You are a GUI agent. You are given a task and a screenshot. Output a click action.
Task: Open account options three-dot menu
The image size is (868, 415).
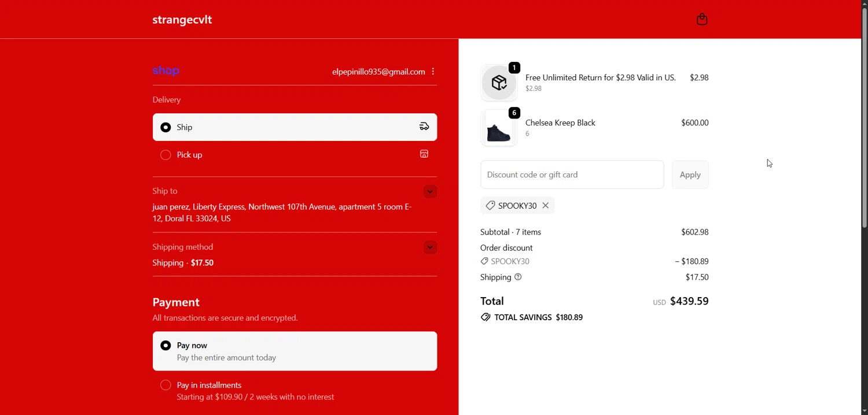pyautogui.click(x=433, y=72)
